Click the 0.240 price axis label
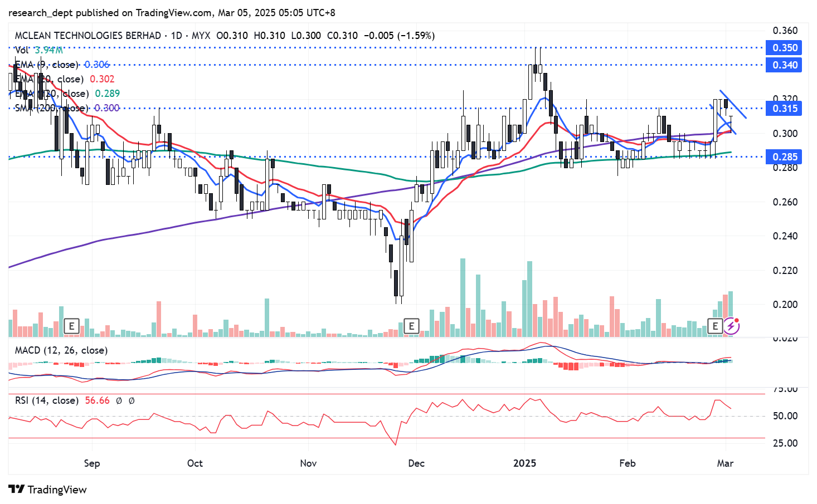 click(785, 236)
